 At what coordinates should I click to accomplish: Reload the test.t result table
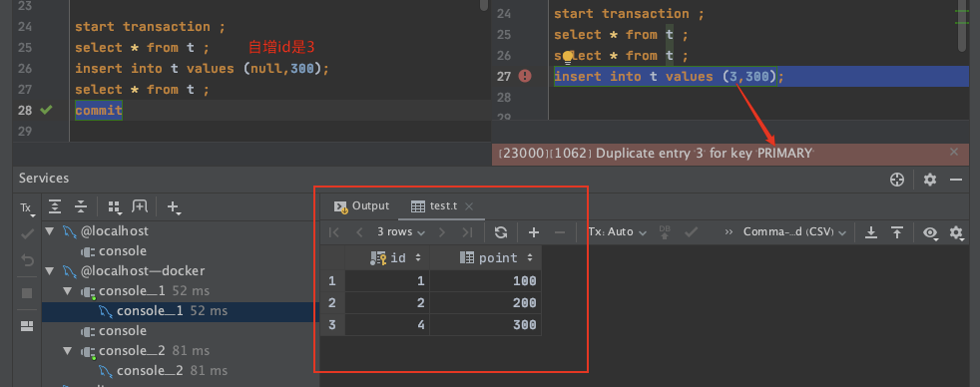click(501, 232)
